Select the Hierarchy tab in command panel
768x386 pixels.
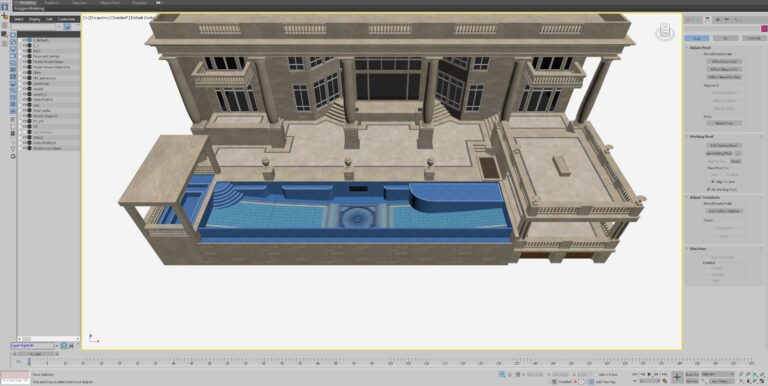pyautogui.click(x=708, y=20)
